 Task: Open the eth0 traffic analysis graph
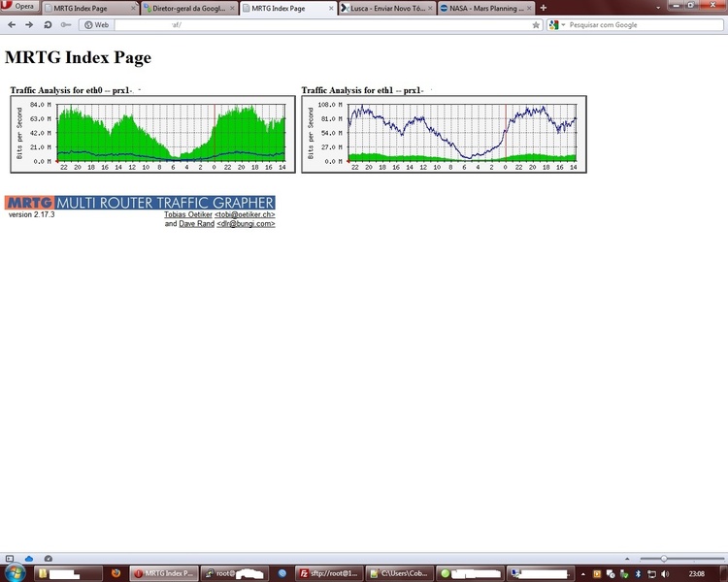point(152,135)
